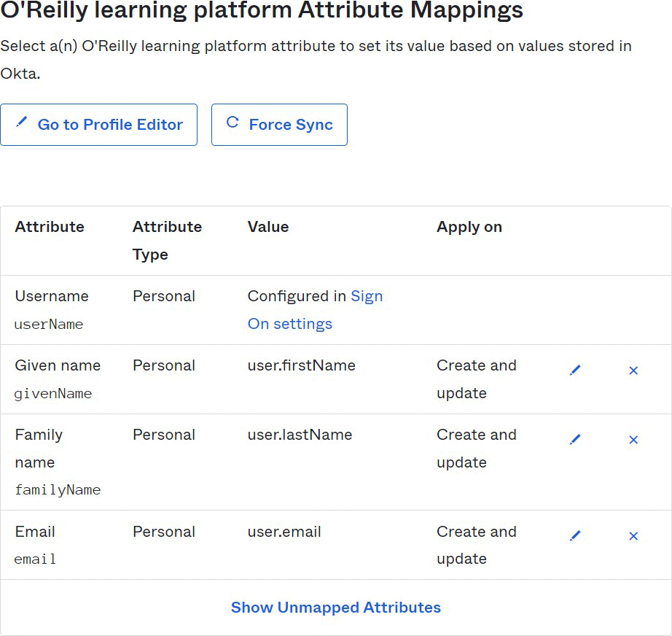Click the familyName attribute code

58,489
